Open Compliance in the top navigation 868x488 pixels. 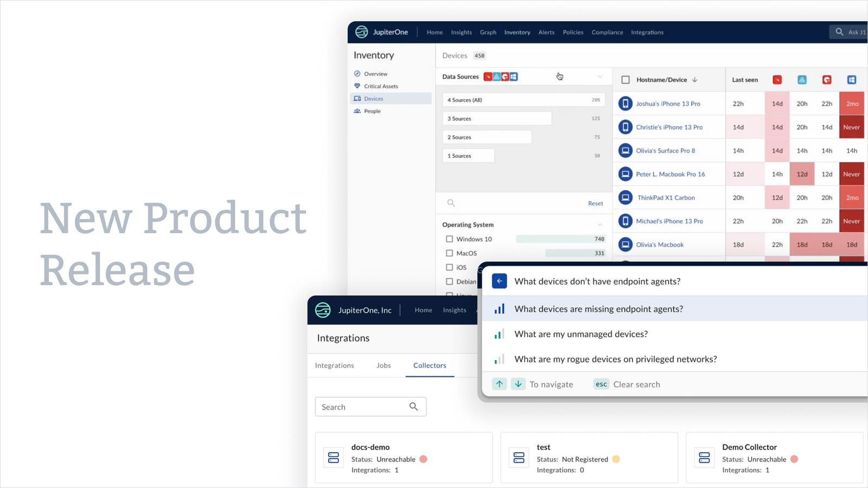607,33
